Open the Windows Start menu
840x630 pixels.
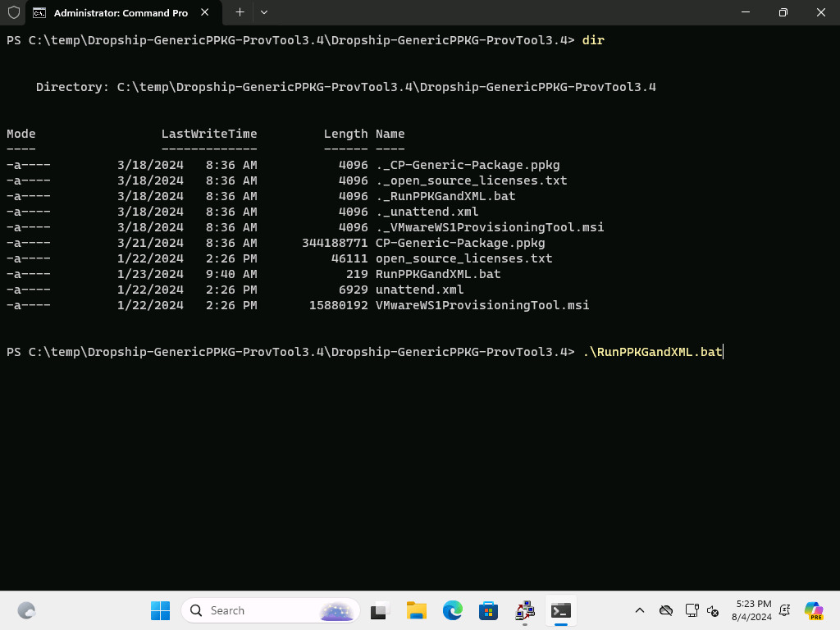pos(160,610)
